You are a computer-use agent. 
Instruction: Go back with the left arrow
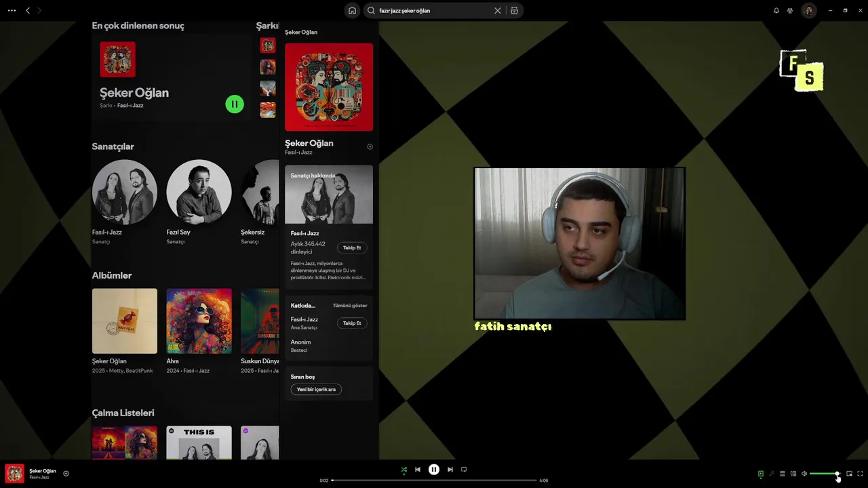point(28,11)
